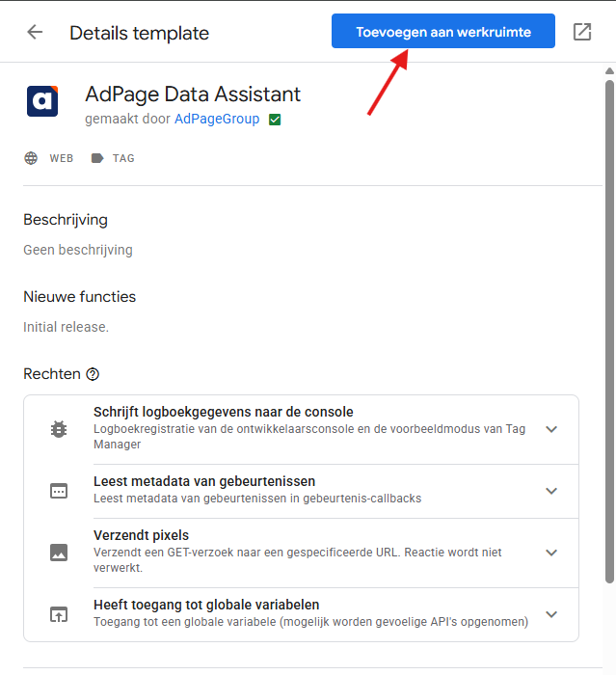Expand the Verzendt pixels chevron

click(x=551, y=553)
